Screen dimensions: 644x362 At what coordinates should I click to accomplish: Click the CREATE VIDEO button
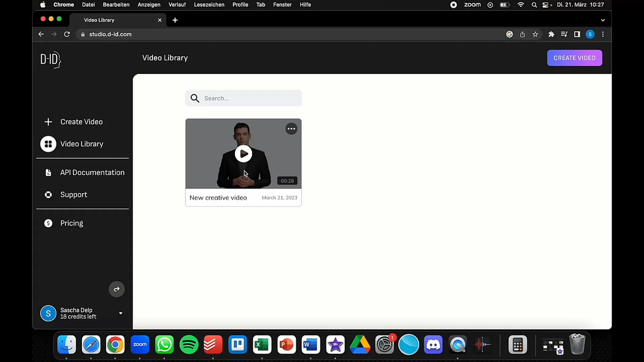point(575,58)
